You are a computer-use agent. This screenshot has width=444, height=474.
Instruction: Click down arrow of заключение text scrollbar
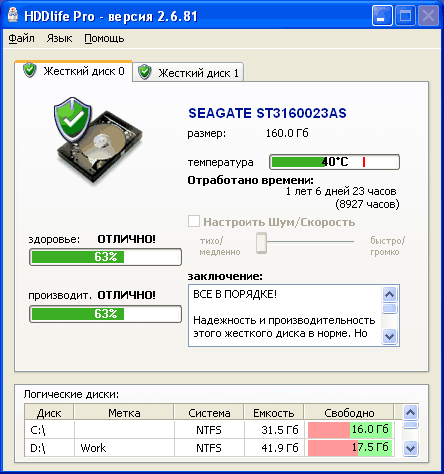389,336
